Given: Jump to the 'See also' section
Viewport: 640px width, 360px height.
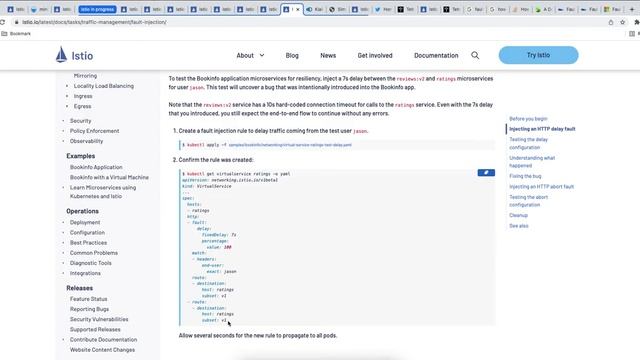Looking at the screenshot, I should (x=518, y=226).
